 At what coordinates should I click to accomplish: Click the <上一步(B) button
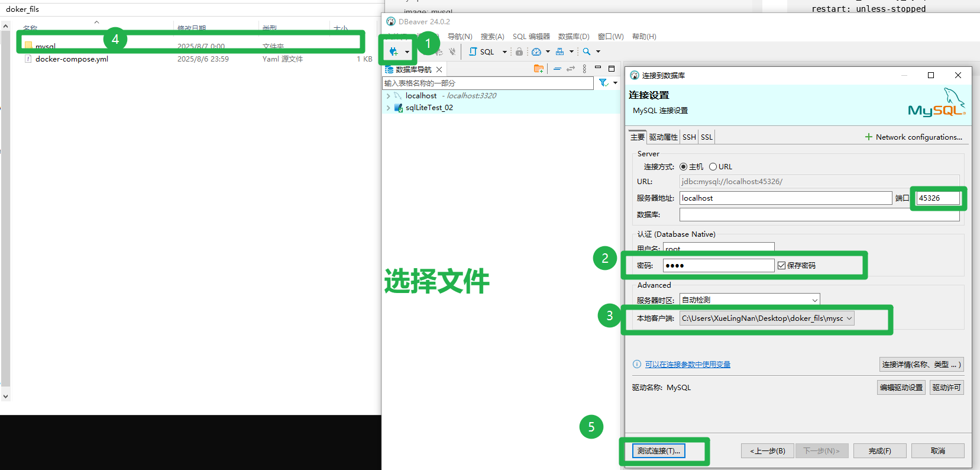(x=767, y=451)
